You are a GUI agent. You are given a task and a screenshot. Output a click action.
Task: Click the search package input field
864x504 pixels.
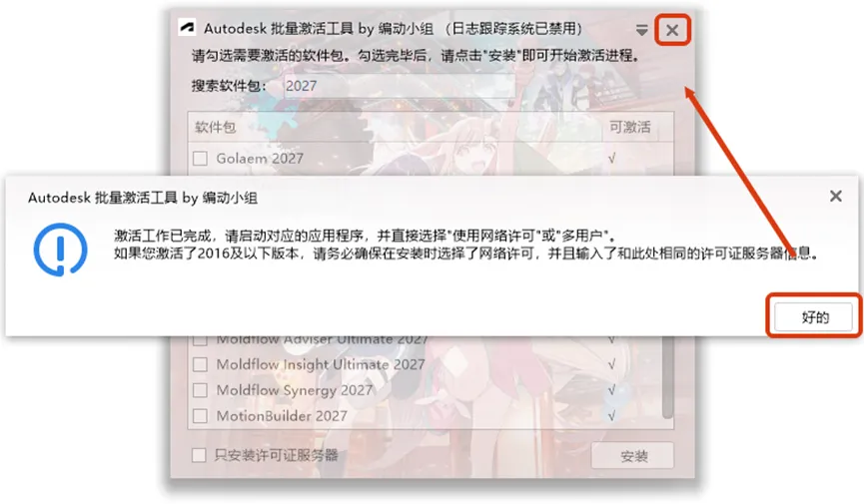click(x=400, y=86)
